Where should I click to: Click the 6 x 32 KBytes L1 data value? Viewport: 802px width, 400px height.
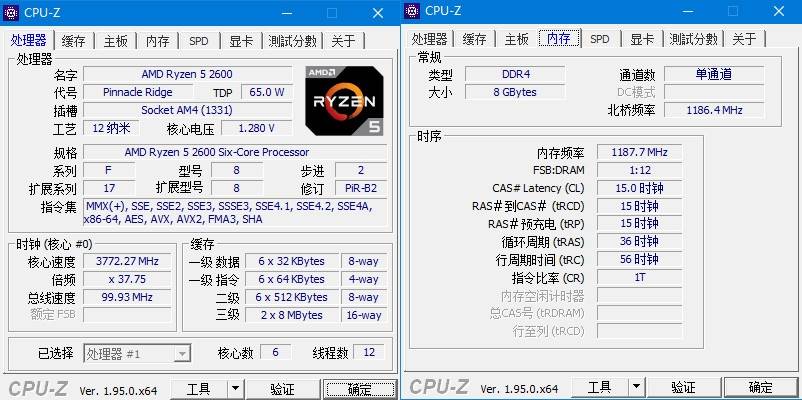tap(292, 261)
